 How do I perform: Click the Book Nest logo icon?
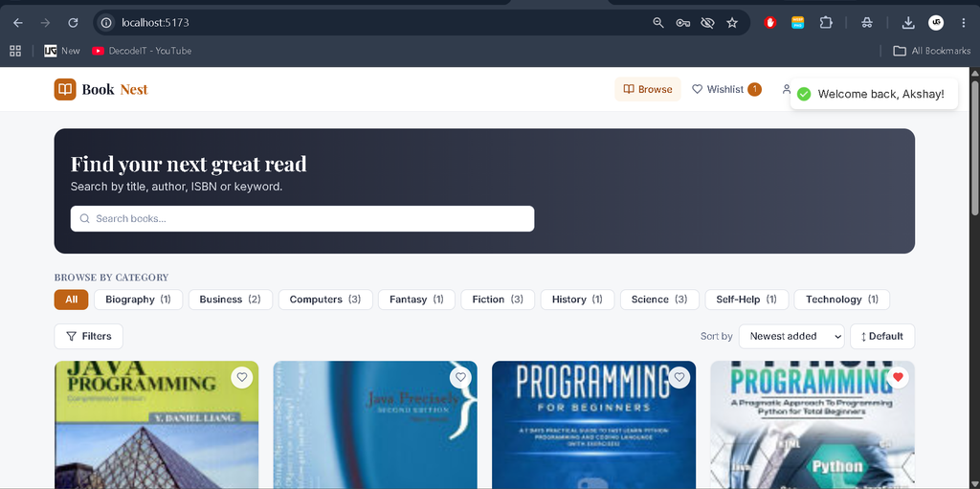coord(65,89)
